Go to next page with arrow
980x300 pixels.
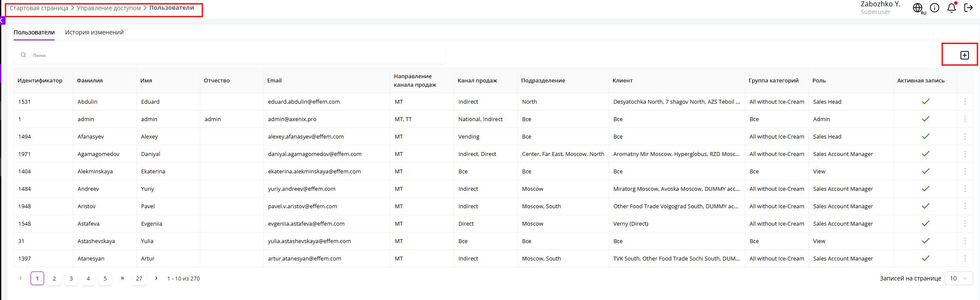[x=156, y=278]
